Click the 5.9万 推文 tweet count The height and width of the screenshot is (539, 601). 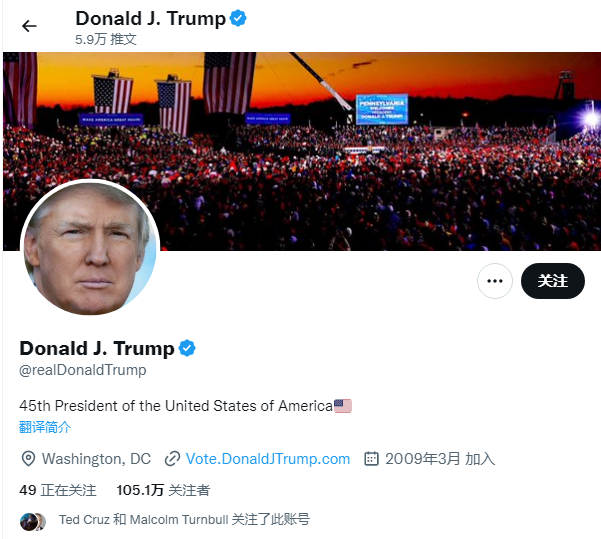106,39
